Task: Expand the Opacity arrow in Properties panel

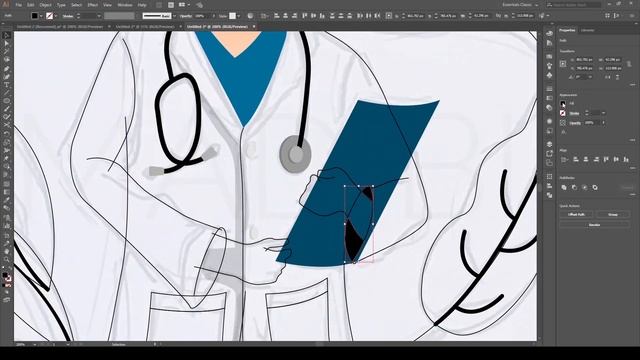Action: (603, 122)
